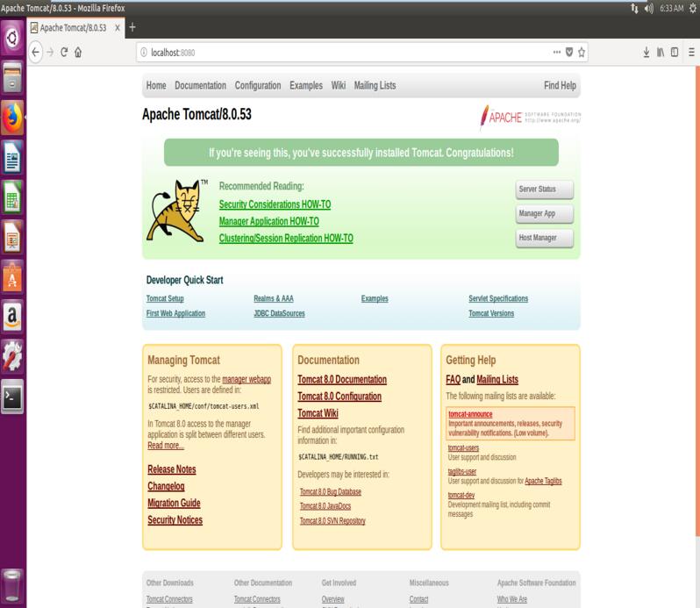This screenshot has height=608, width=700.
Task: Launch LibreOffice Writer from launcher
Action: [x=12, y=157]
